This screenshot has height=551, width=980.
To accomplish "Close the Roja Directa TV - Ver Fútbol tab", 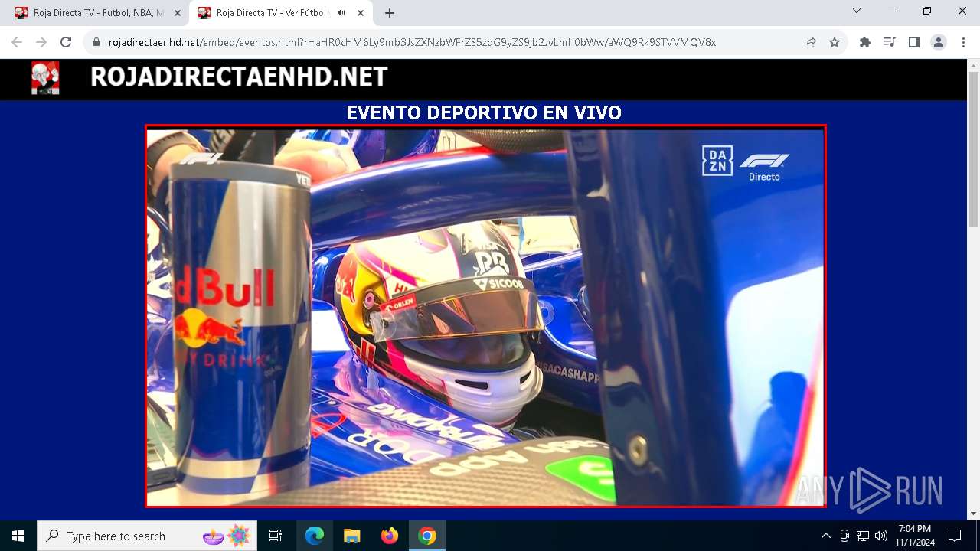I will (361, 13).
